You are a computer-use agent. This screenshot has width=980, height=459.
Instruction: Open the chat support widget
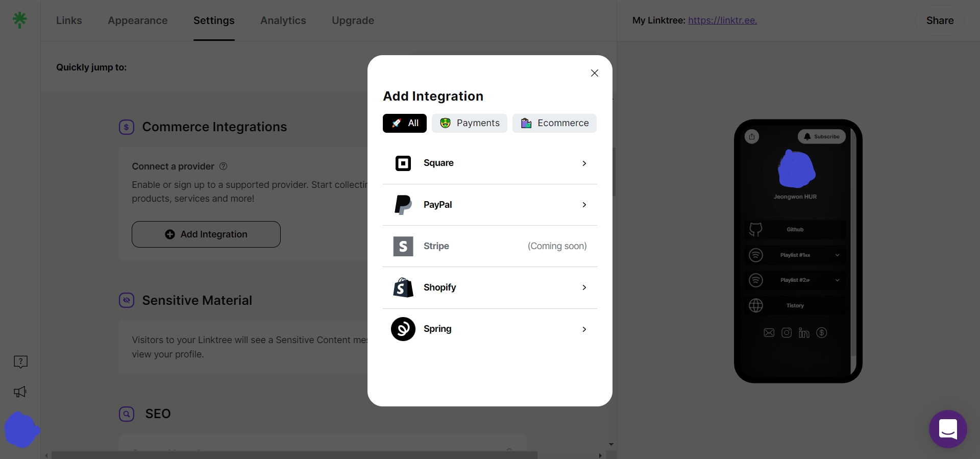click(948, 429)
